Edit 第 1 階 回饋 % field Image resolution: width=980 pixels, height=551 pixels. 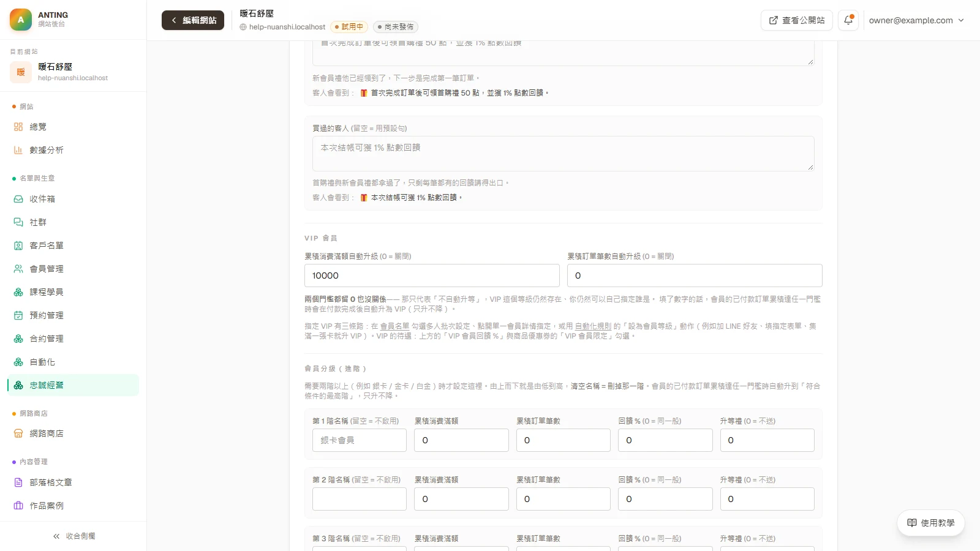click(665, 440)
